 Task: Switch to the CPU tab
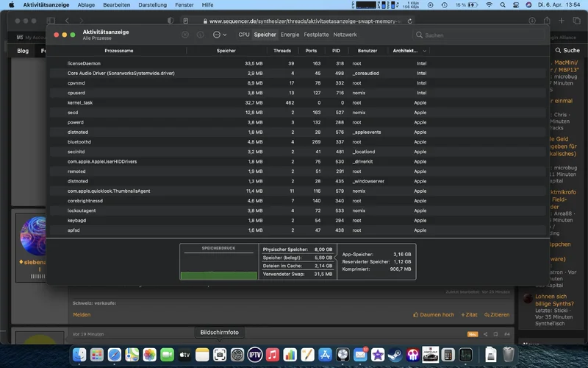(x=244, y=35)
